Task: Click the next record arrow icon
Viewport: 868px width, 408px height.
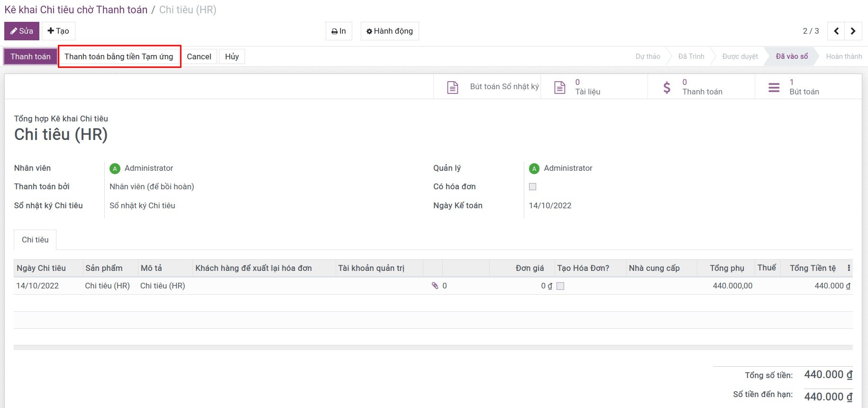Action: 853,31
